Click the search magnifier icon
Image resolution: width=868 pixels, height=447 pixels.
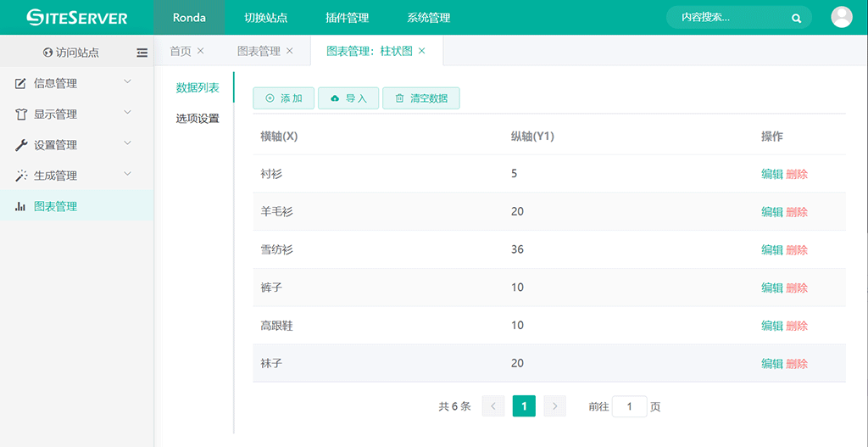(x=796, y=18)
